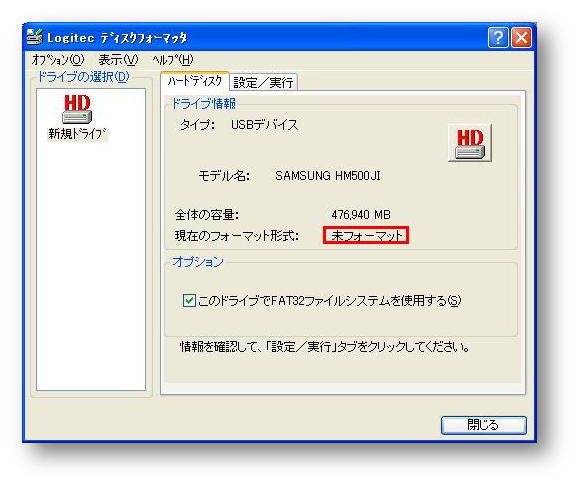Viewport: 579px width, 485px height.
Task: Open the ヘルプ(H) menu
Action: click(173, 59)
